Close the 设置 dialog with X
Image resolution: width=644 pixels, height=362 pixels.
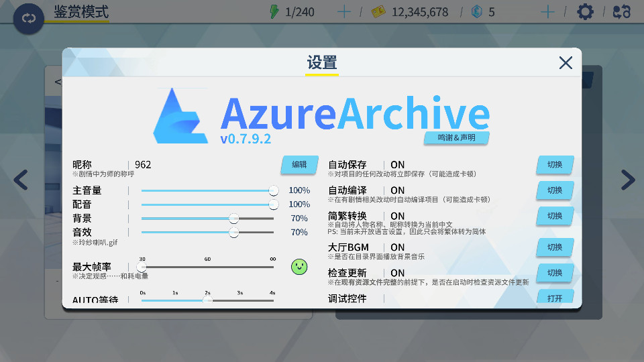click(x=566, y=63)
